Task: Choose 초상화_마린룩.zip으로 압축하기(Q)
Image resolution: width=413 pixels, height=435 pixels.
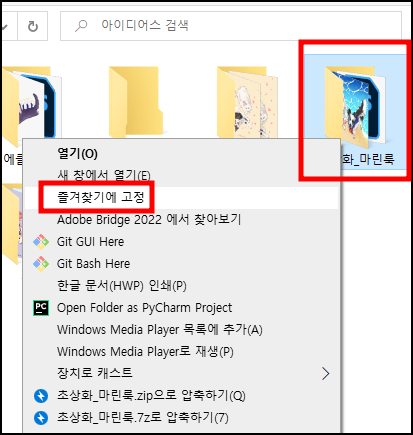Action: click(182, 396)
